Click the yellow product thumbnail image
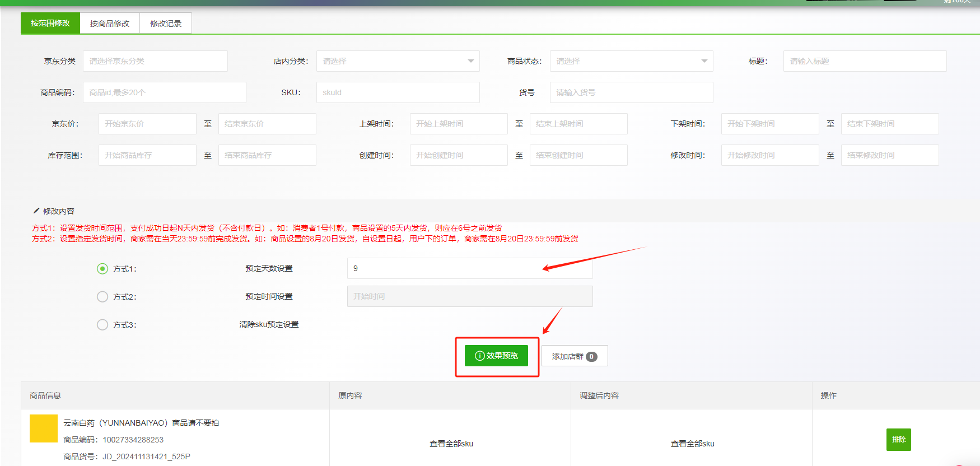Image resolution: width=980 pixels, height=466 pixels. coord(44,428)
